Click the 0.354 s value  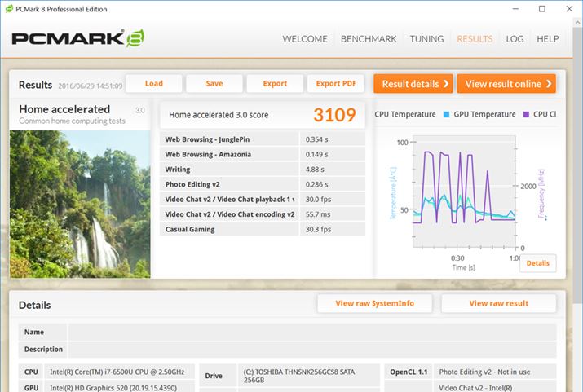click(x=317, y=139)
